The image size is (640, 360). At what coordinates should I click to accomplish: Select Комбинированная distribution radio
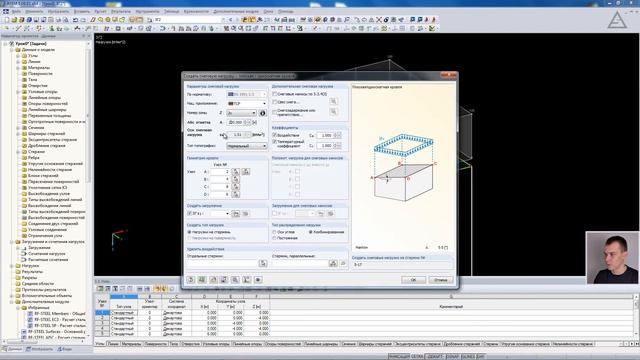coord(311,232)
